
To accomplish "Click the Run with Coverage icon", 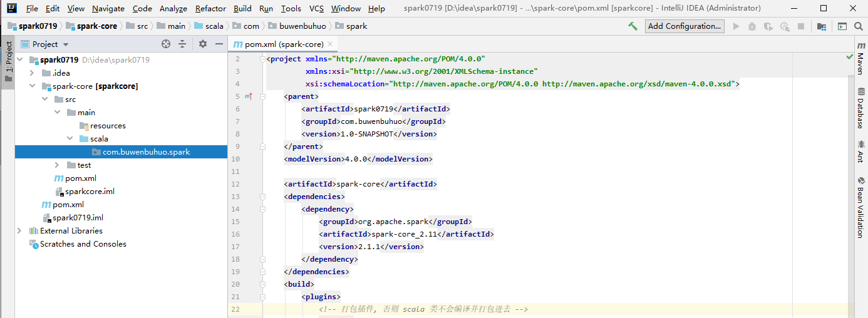I will pyautogui.click(x=768, y=26).
